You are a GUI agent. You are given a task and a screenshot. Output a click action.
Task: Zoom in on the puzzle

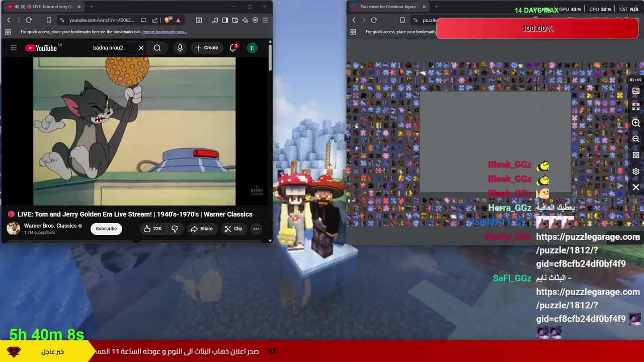(636, 123)
